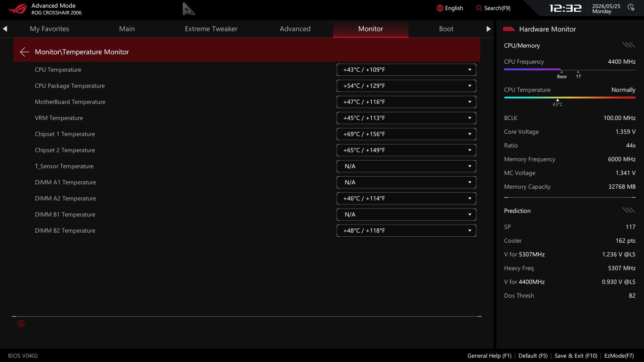Open the settings icon beside the date

click(631, 7)
